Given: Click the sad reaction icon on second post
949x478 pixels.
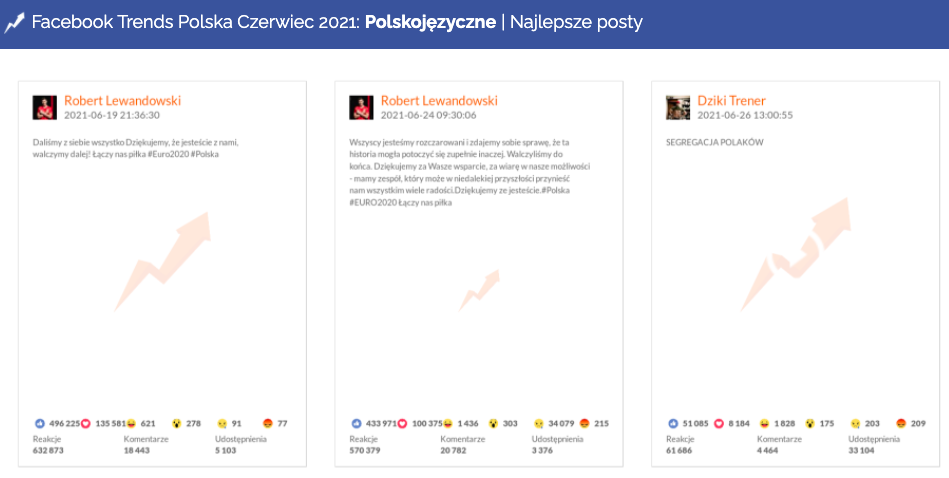Looking at the screenshot, I should point(539,423).
